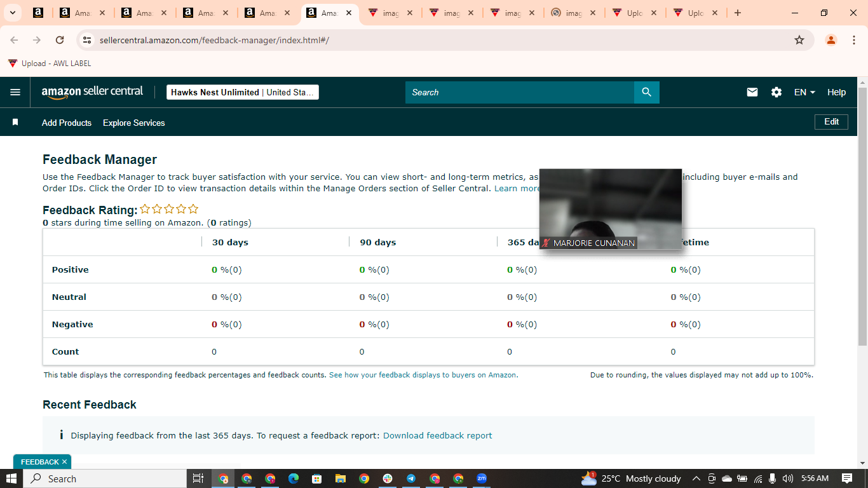
Task: Click the "Count" row label
Action: [x=65, y=351]
